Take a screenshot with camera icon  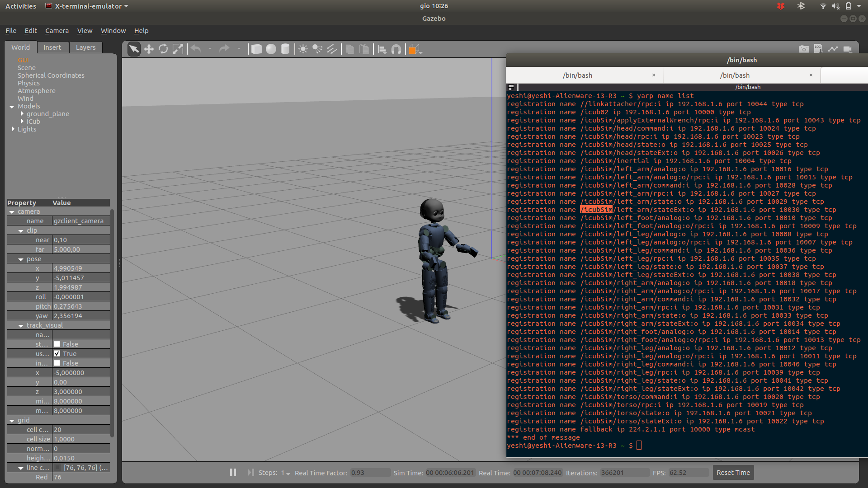803,49
